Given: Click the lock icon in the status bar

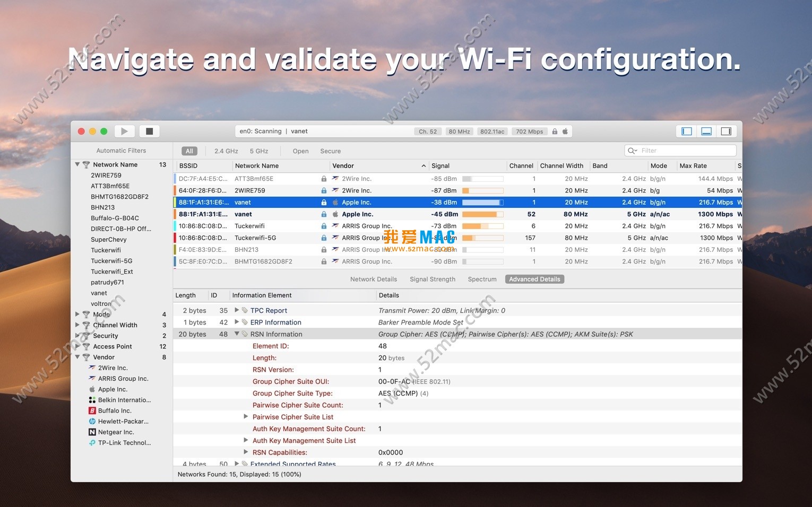Looking at the screenshot, I should (x=555, y=131).
